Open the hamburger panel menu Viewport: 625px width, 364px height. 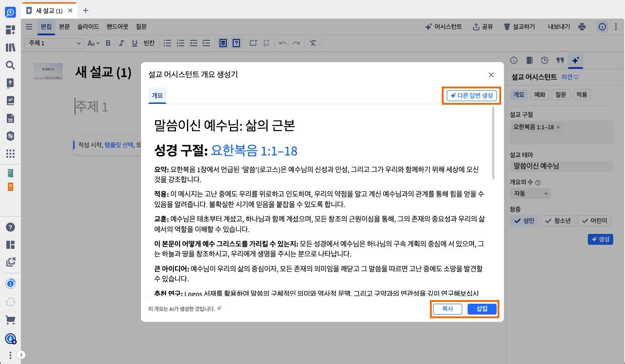29,27
